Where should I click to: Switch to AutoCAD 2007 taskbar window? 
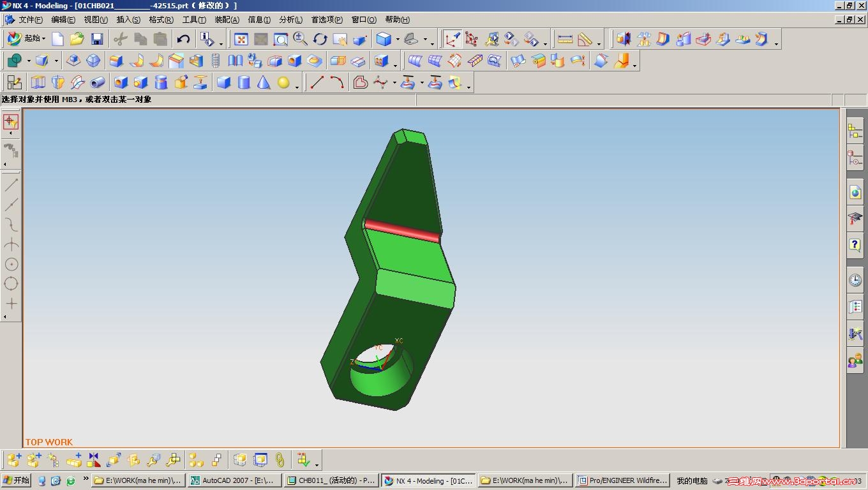tap(234, 480)
